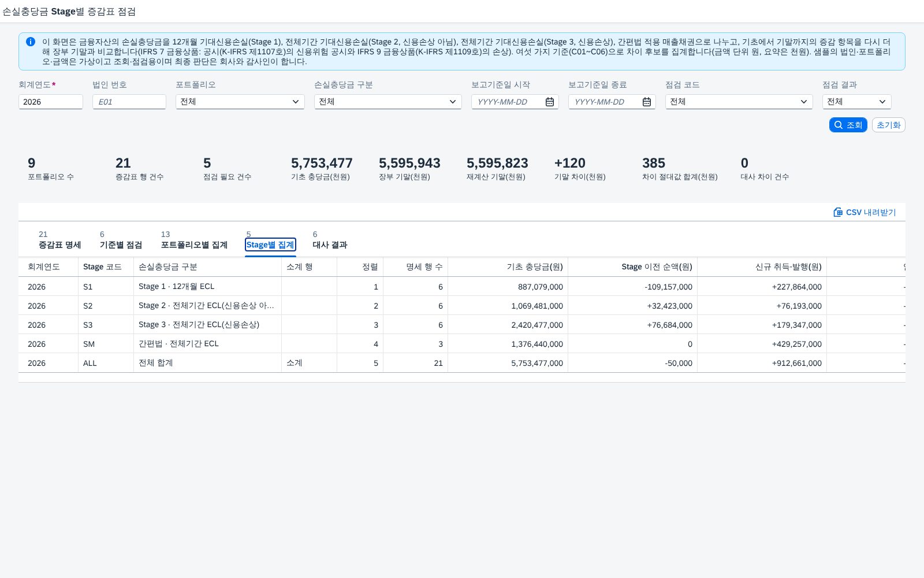924x578 pixels.
Task: Click the 초기화 reset button
Action: [x=888, y=125]
